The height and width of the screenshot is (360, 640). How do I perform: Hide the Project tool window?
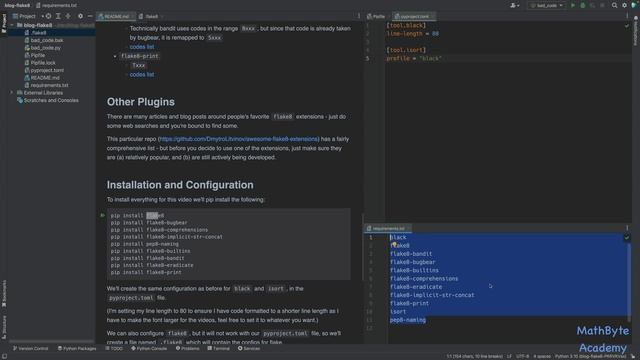90,16
